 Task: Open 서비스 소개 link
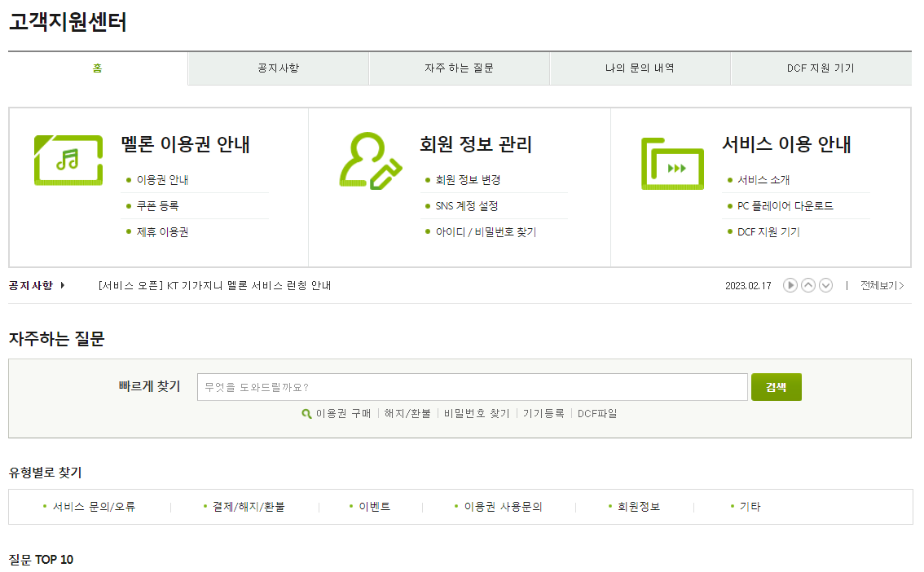click(x=763, y=180)
